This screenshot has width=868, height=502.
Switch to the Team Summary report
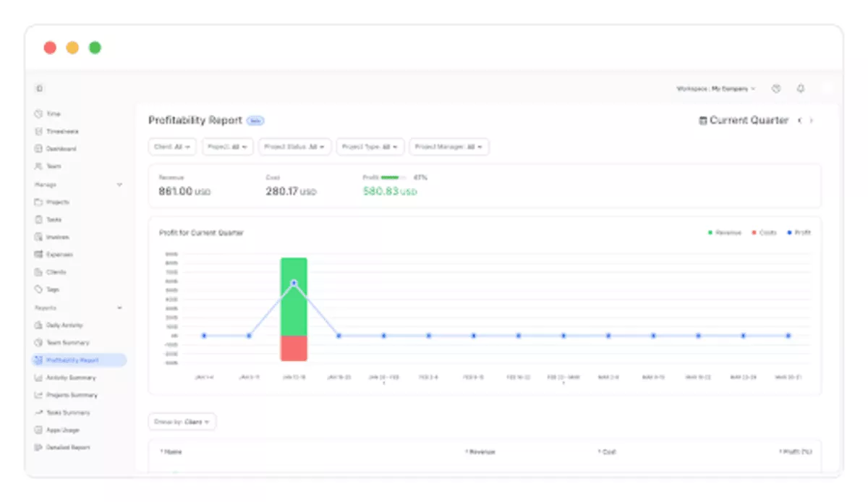click(x=64, y=342)
